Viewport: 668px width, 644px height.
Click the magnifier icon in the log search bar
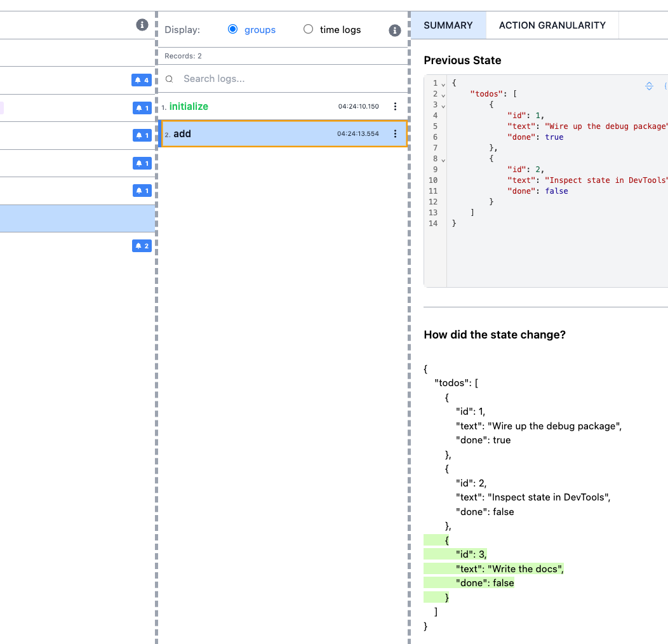[169, 79]
